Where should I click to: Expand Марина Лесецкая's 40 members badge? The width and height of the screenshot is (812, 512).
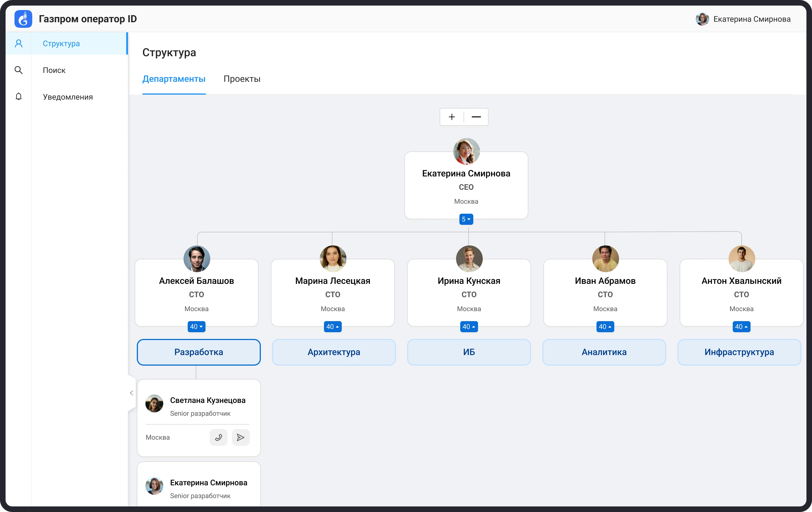click(333, 327)
